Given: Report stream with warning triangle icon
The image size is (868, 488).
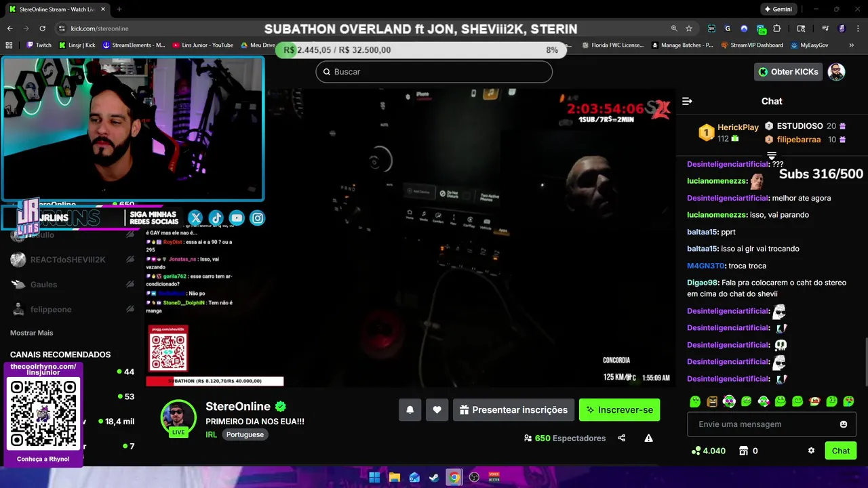Looking at the screenshot, I should (648, 438).
